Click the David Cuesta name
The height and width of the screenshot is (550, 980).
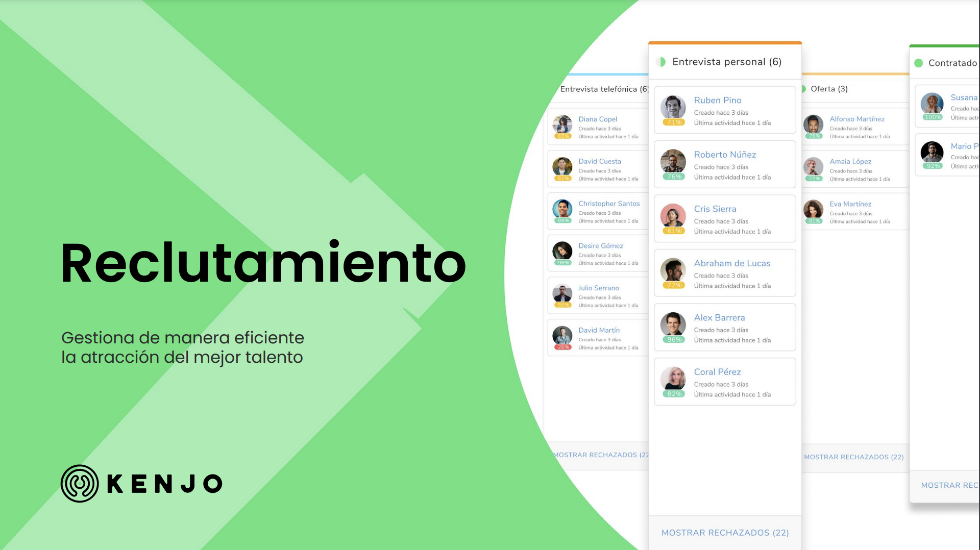(x=600, y=162)
